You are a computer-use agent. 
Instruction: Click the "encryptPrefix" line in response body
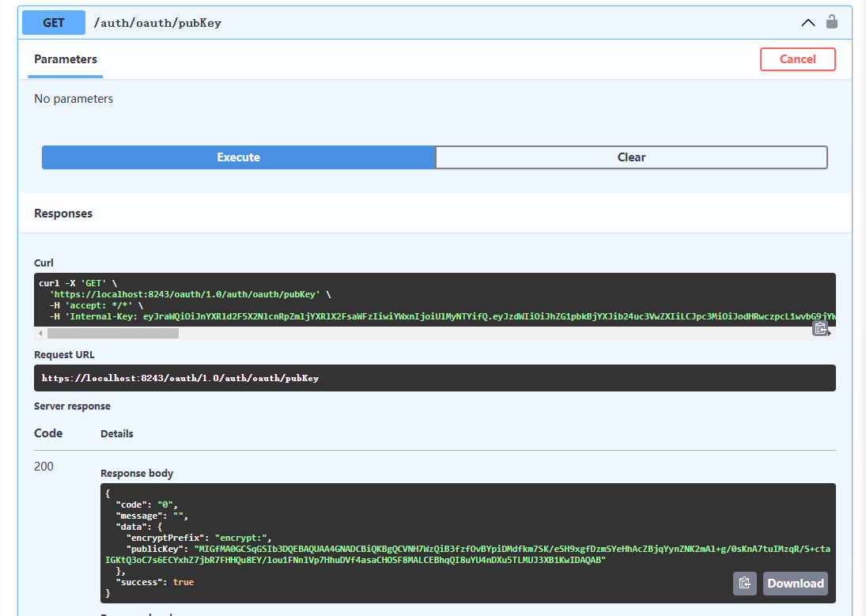click(199, 538)
